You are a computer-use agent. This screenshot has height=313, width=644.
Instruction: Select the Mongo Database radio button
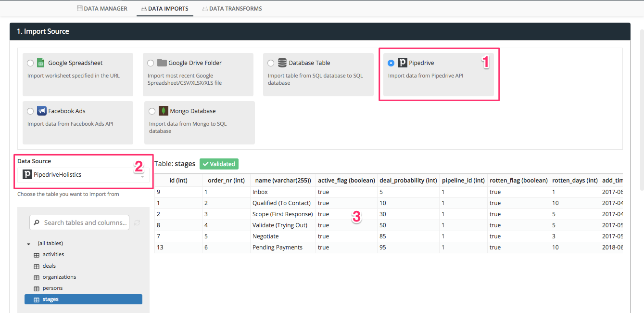point(152,111)
